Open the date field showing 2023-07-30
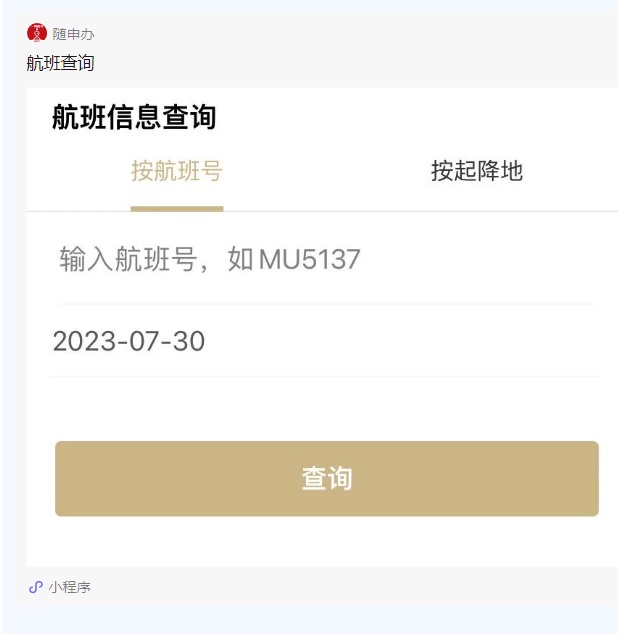The height and width of the screenshot is (634, 618). pyautogui.click(x=326, y=342)
